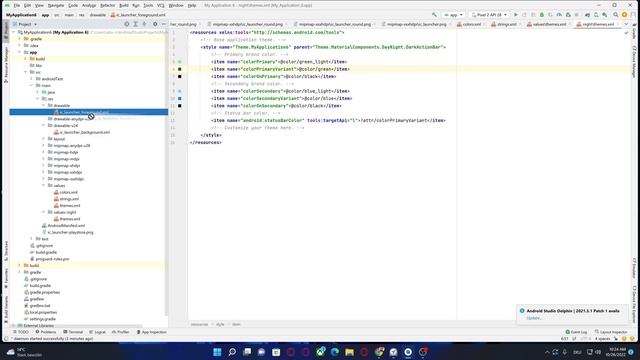The image size is (640, 360).
Task: Open the Windows Start menu
Action: point(217,352)
